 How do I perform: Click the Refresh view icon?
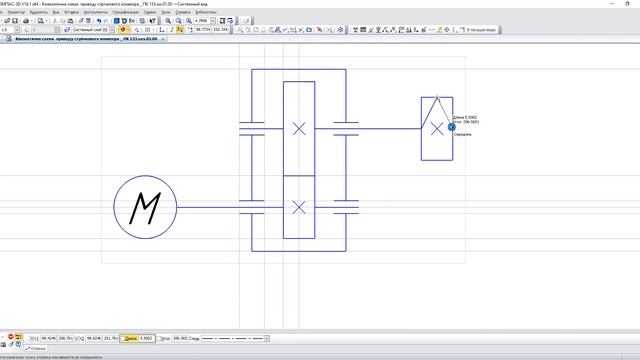230,21
